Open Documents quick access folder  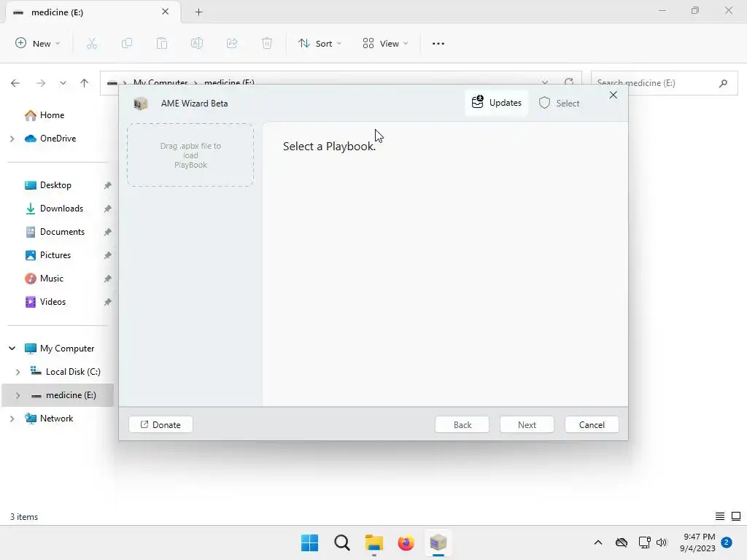tap(62, 231)
